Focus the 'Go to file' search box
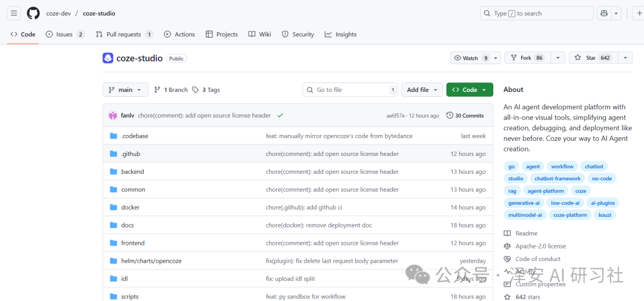Image resolution: width=644 pixels, height=301 pixels. (x=351, y=90)
